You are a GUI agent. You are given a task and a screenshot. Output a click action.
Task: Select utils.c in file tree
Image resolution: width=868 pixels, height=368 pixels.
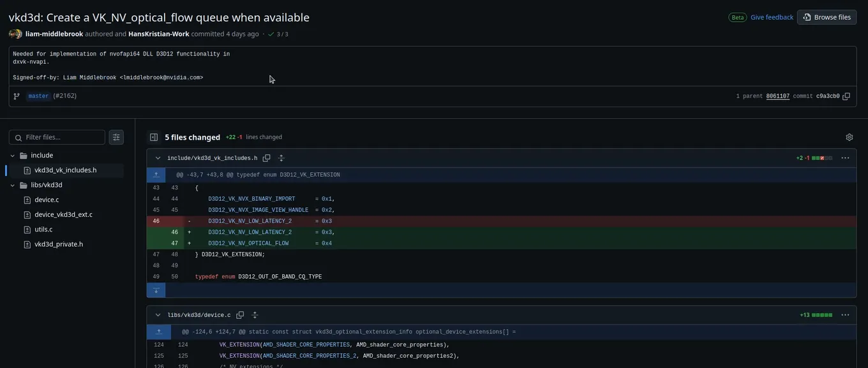(x=43, y=230)
